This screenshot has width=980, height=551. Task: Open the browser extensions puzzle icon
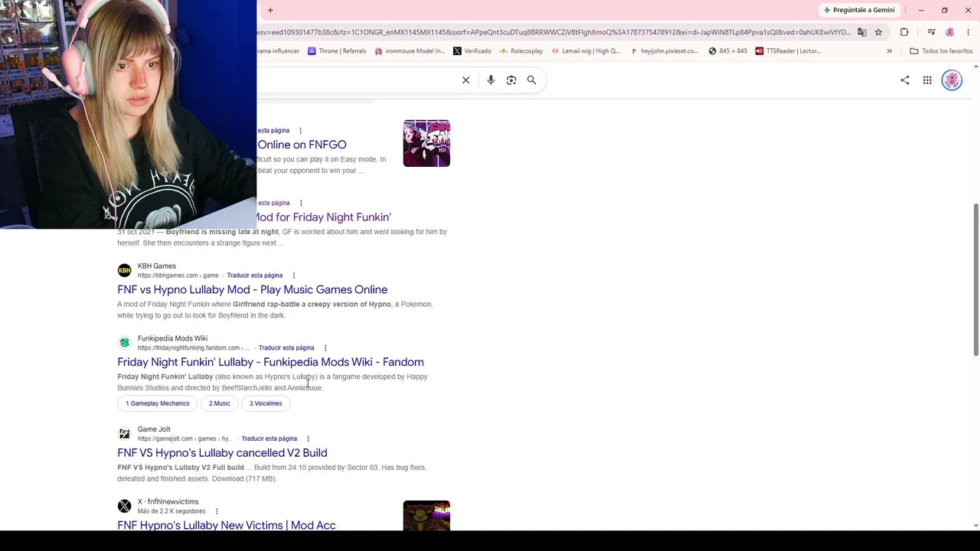pos(904,32)
